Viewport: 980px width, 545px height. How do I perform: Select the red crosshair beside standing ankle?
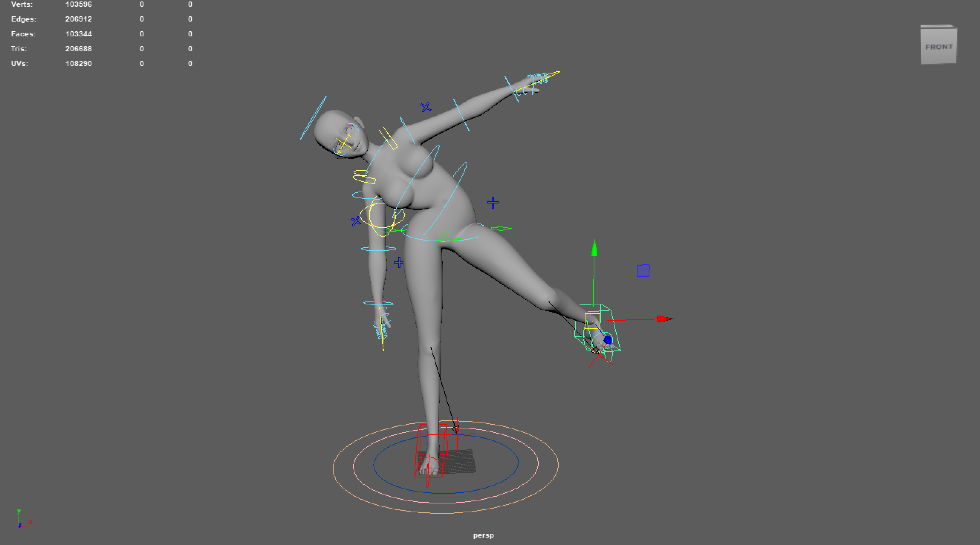pyautogui.click(x=457, y=433)
